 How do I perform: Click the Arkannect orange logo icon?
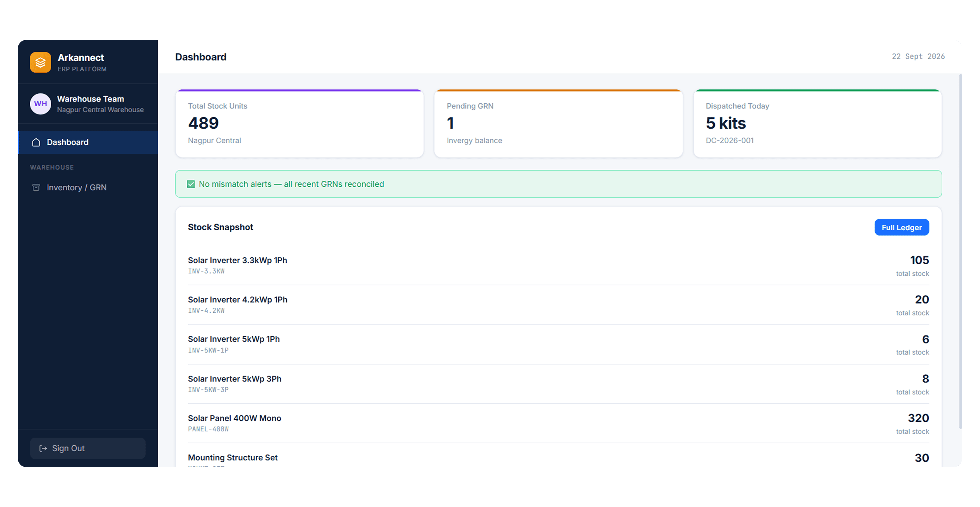click(40, 62)
